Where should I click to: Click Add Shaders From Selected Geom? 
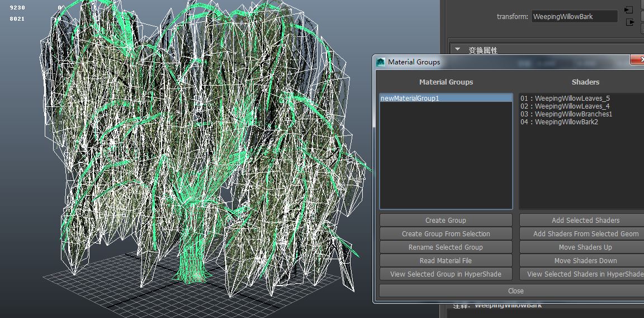point(585,234)
